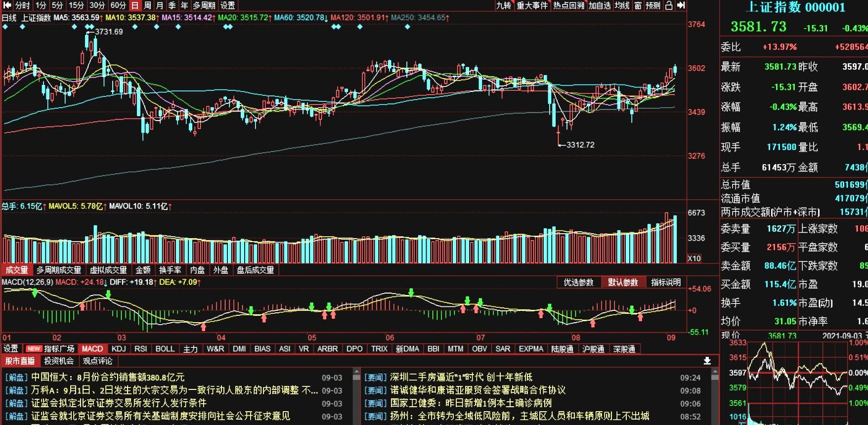Image resolution: width=868 pixels, height=425 pixels.
Task: Switch to the KDJ indicator tab
Action: 119,349
